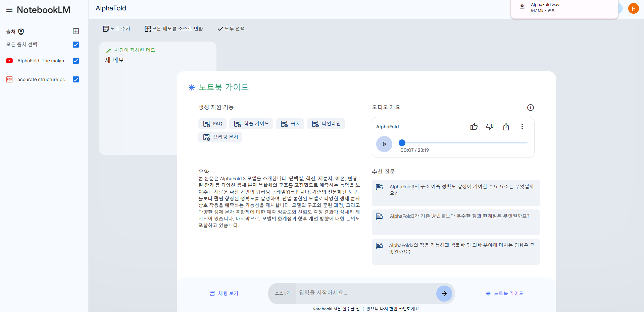Generate FAQ document
Screen dimensions: 644x312
click(212, 124)
